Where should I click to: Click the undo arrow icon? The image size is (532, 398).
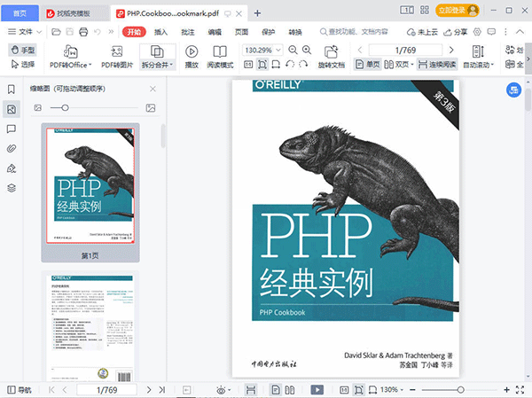click(x=98, y=32)
